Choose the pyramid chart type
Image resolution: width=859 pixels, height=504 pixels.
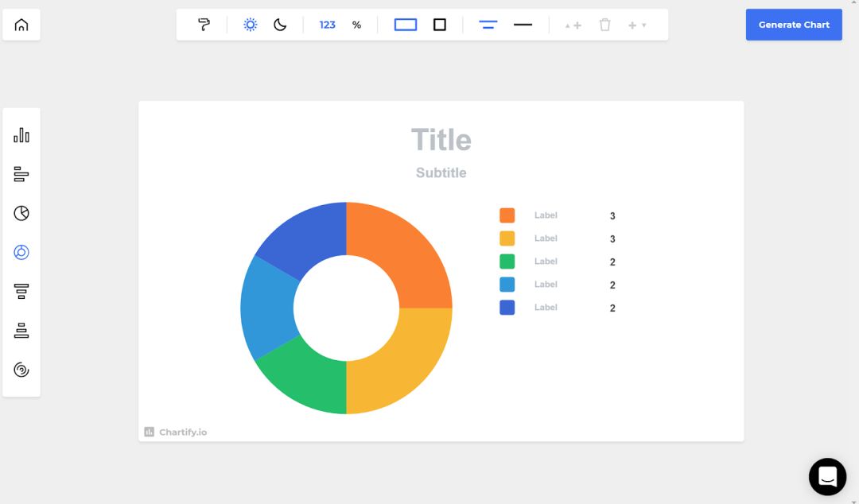21,331
